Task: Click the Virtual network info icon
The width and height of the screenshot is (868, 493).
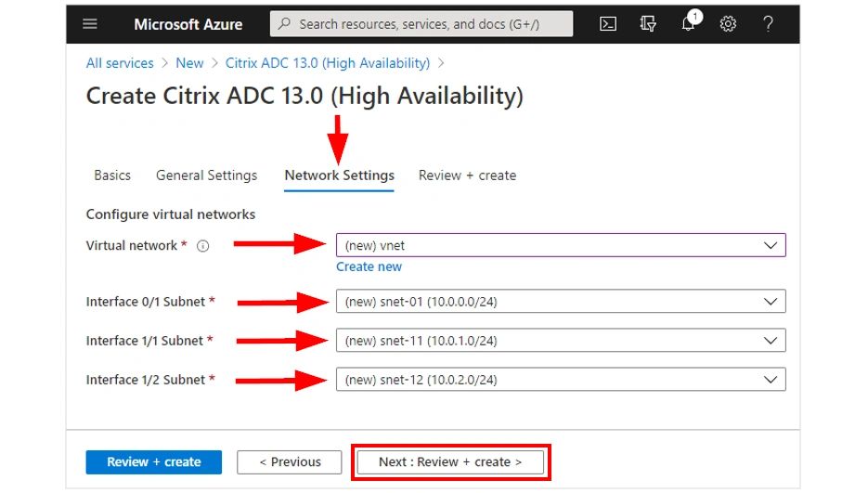Action: tap(203, 246)
